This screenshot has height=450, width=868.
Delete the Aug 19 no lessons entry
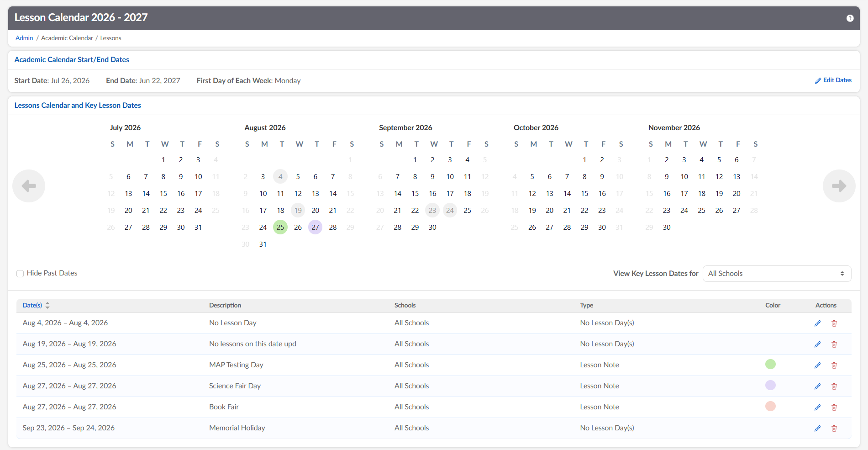pos(834,344)
